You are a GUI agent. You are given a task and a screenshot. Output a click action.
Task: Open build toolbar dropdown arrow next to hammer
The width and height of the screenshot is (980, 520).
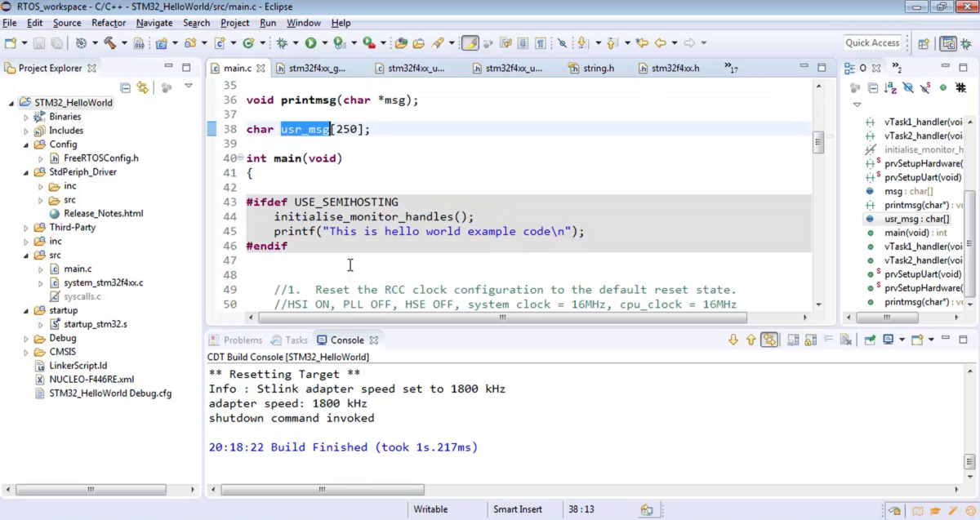[124, 43]
